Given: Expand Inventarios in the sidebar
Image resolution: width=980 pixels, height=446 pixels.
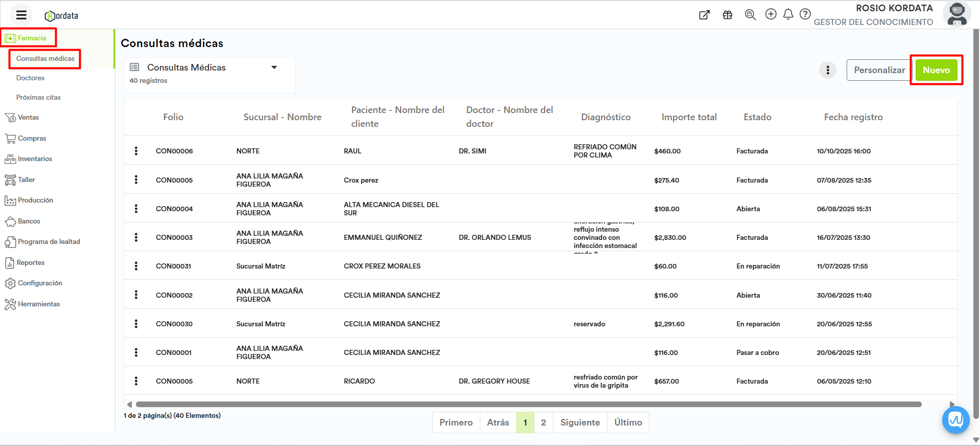Looking at the screenshot, I should point(34,159).
